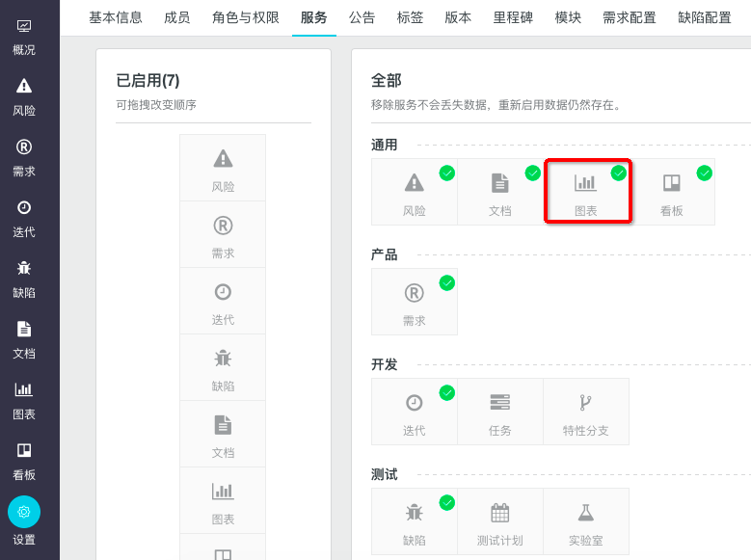Screen dimensions: 751x560
Task: Click 需求 service card under 产品
Action: click(x=415, y=302)
